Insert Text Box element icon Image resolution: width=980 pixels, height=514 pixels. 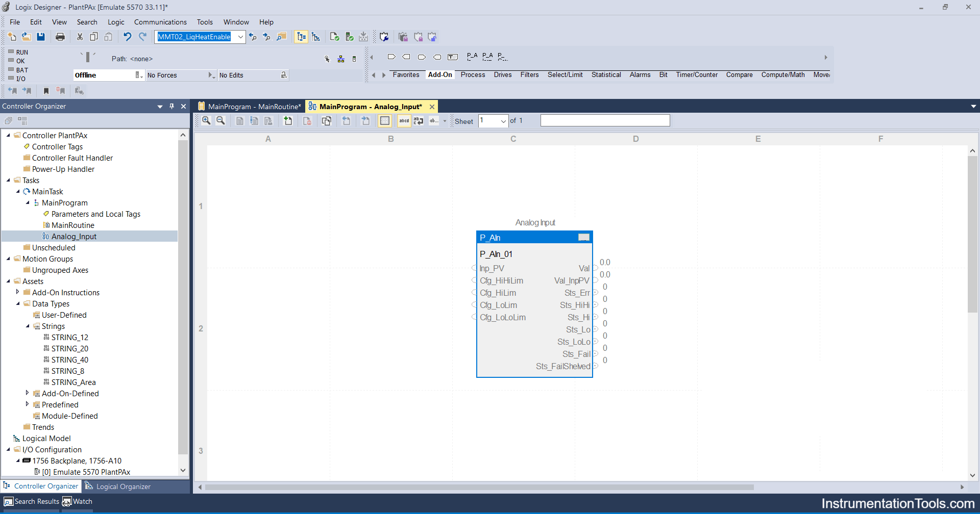click(x=453, y=57)
